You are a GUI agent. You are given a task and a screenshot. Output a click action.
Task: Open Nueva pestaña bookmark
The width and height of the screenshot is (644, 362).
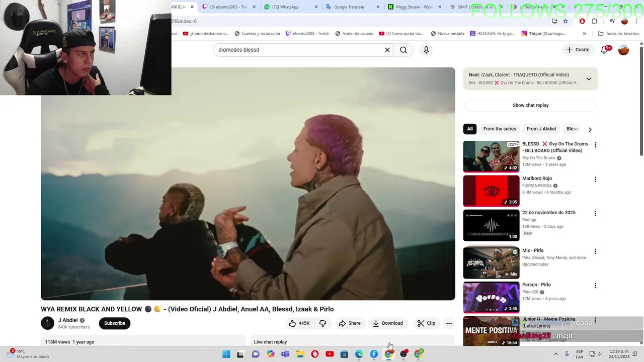pyautogui.click(x=447, y=34)
